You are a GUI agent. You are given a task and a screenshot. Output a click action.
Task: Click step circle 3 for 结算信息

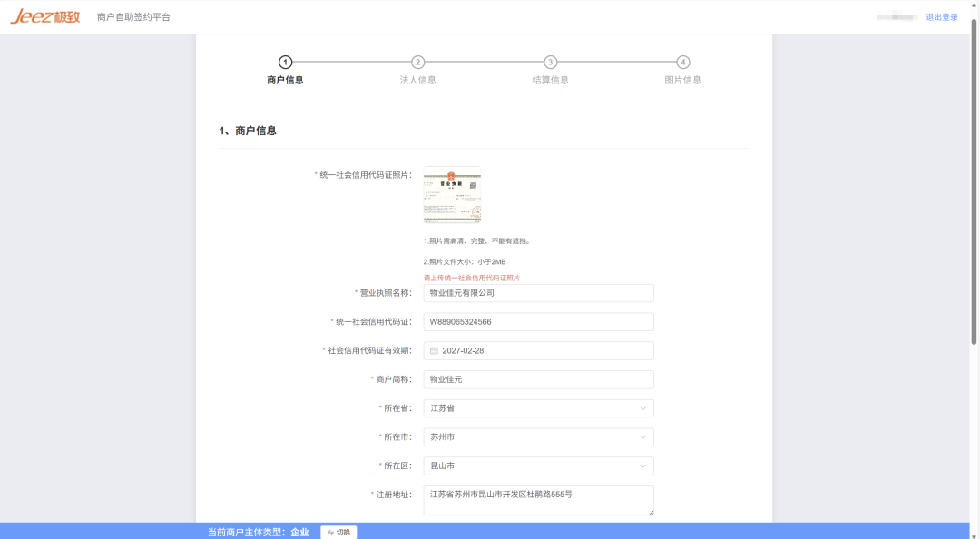click(550, 64)
